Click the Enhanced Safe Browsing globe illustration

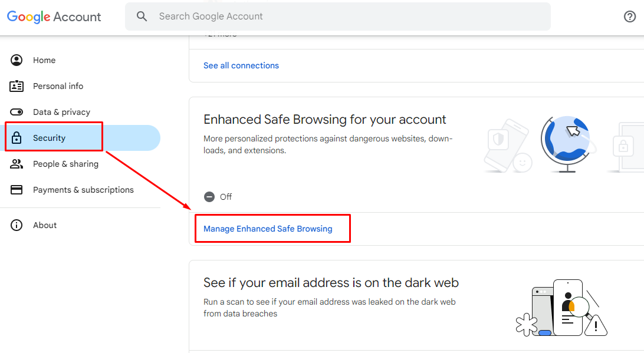point(564,141)
